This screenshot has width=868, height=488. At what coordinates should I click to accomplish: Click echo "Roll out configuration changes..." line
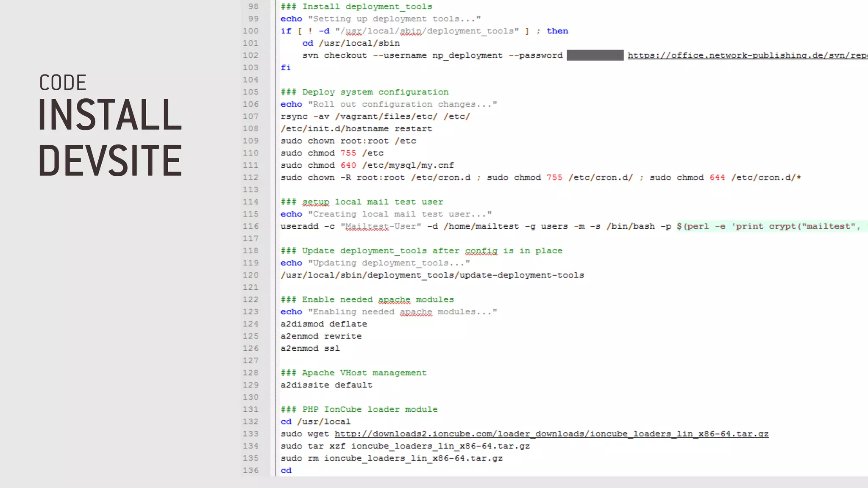click(389, 104)
